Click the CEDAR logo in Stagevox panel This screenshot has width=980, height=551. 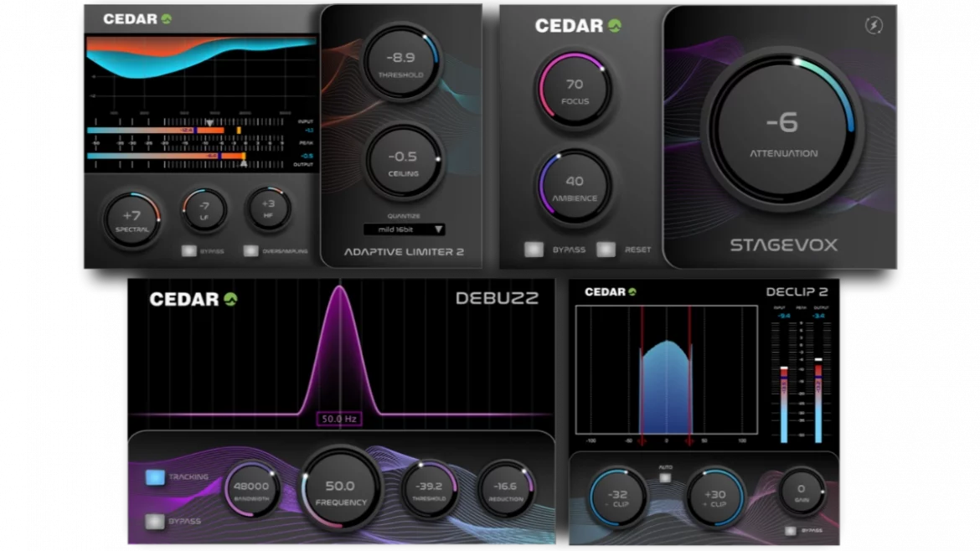coord(578,26)
